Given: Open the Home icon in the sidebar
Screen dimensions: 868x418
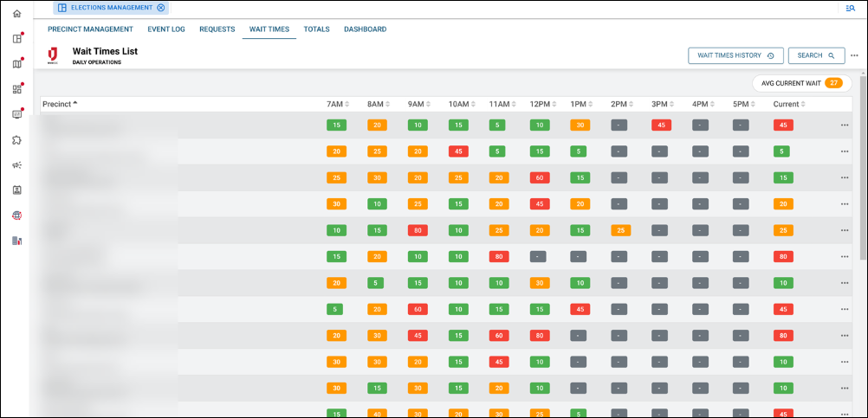Looking at the screenshot, I should [x=16, y=14].
